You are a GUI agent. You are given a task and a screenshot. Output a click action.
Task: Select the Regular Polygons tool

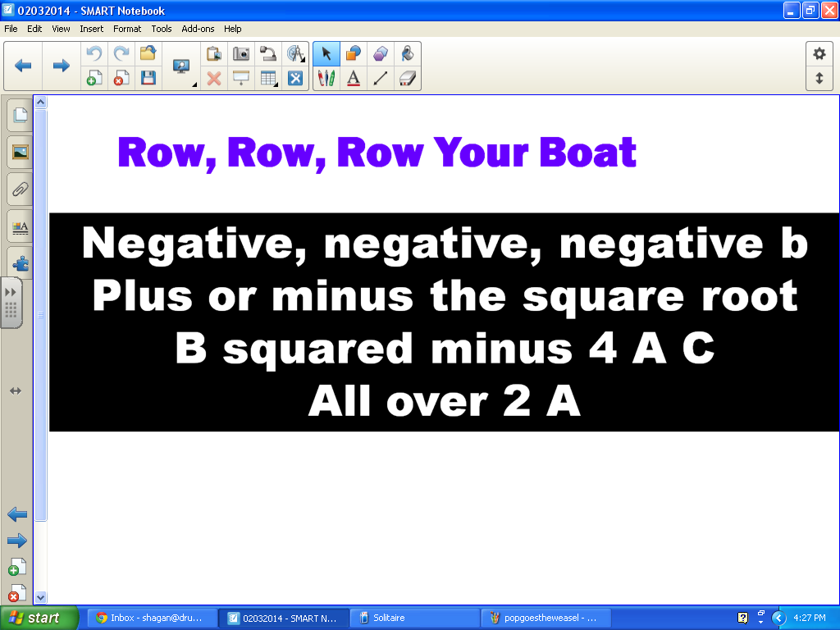click(381, 53)
